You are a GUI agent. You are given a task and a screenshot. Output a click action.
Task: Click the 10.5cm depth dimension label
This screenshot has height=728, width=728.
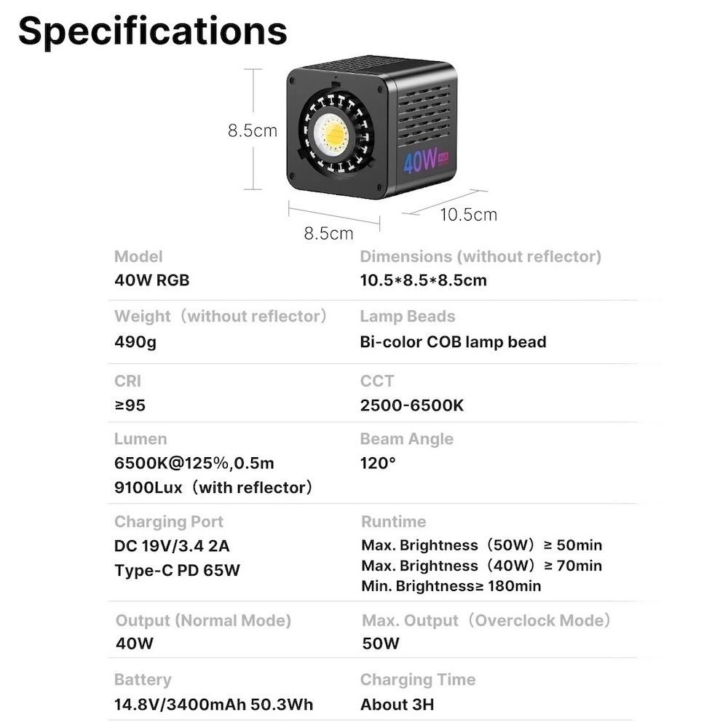(x=468, y=215)
